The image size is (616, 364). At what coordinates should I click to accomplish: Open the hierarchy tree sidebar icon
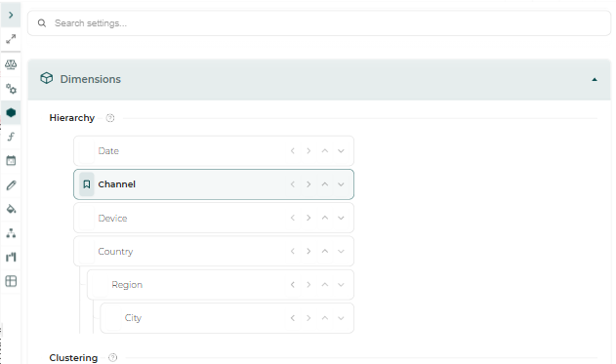11,233
